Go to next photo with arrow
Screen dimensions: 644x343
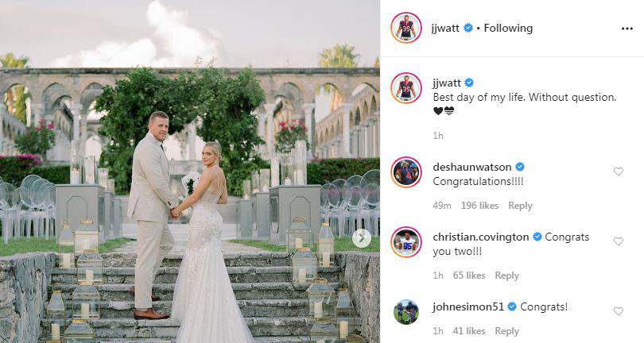362,238
